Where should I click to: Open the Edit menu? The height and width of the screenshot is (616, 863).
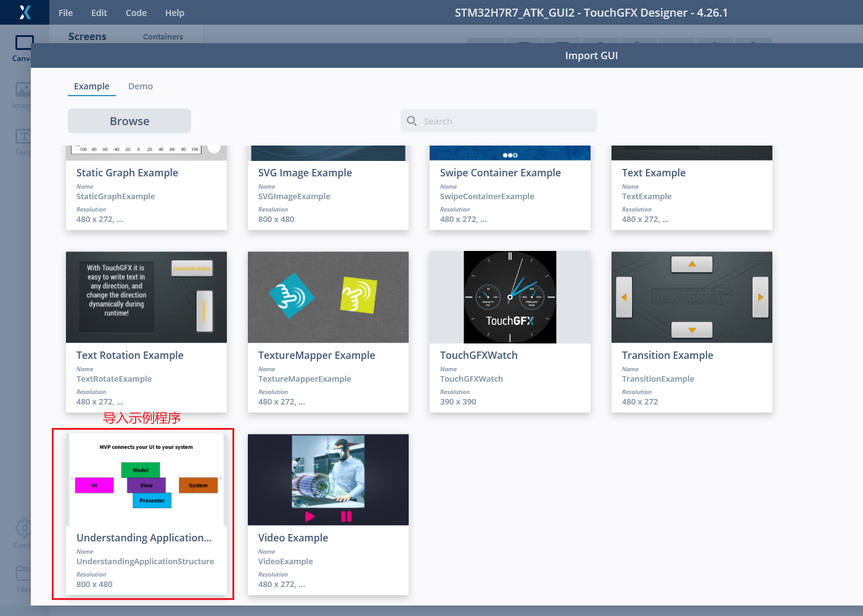[99, 13]
